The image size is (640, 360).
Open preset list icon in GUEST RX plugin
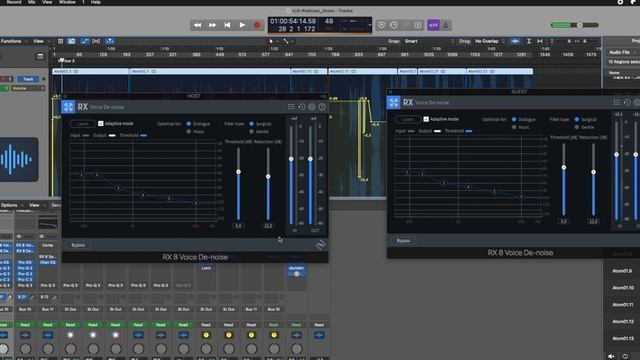tap(617, 102)
